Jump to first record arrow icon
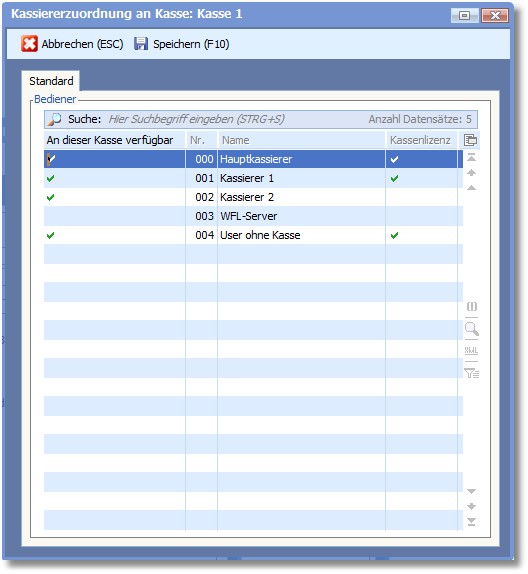Viewport: 528px width, 574px height. (471, 157)
